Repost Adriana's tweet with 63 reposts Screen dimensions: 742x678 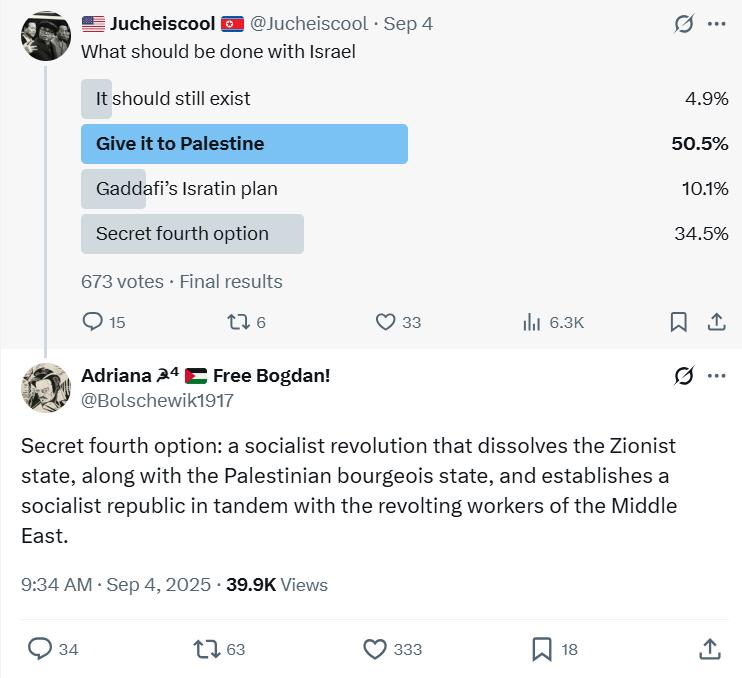coord(207,649)
